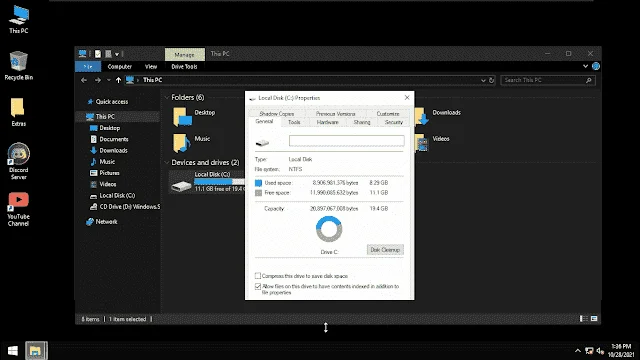
Task: Click search magnifier icon
Action: (589, 80)
